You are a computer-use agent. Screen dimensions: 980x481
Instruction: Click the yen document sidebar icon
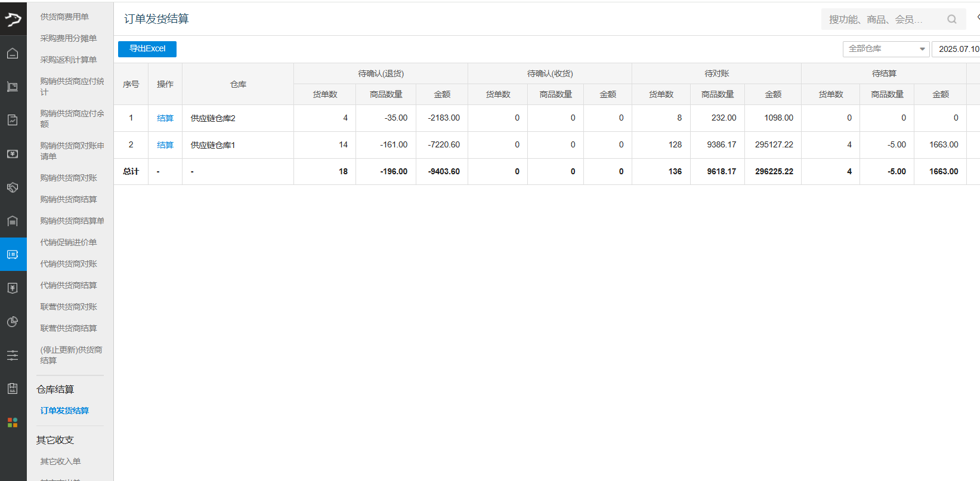13,288
